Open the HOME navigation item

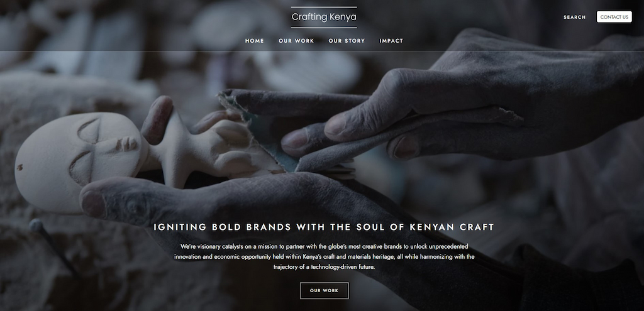pos(255,41)
